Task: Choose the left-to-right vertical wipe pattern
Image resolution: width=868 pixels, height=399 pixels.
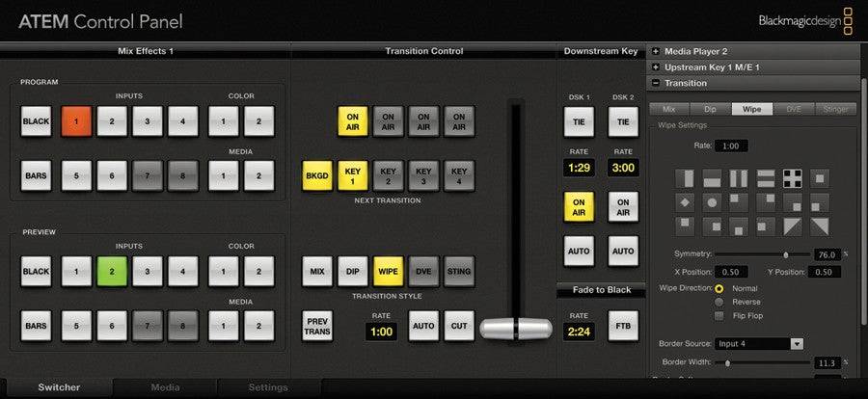Action: [x=685, y=178]
